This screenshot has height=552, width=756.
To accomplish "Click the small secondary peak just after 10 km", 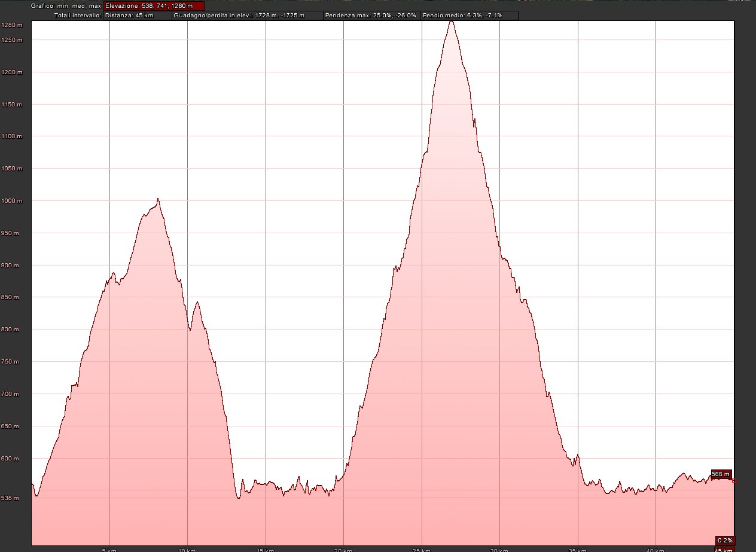I will (x=197, y=303).
